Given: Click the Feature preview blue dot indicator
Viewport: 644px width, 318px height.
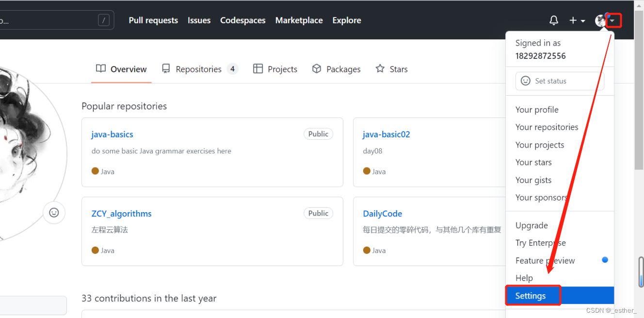Looking at the screenshot, I should click(605, 260).
